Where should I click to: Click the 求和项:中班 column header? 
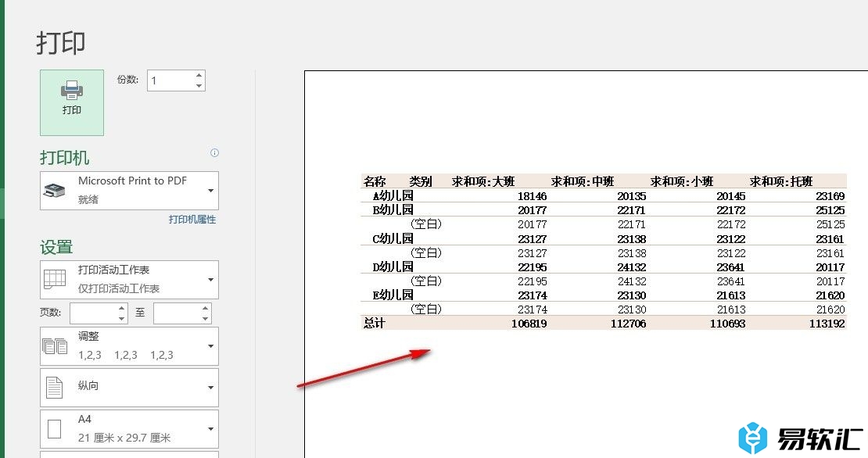583,181
